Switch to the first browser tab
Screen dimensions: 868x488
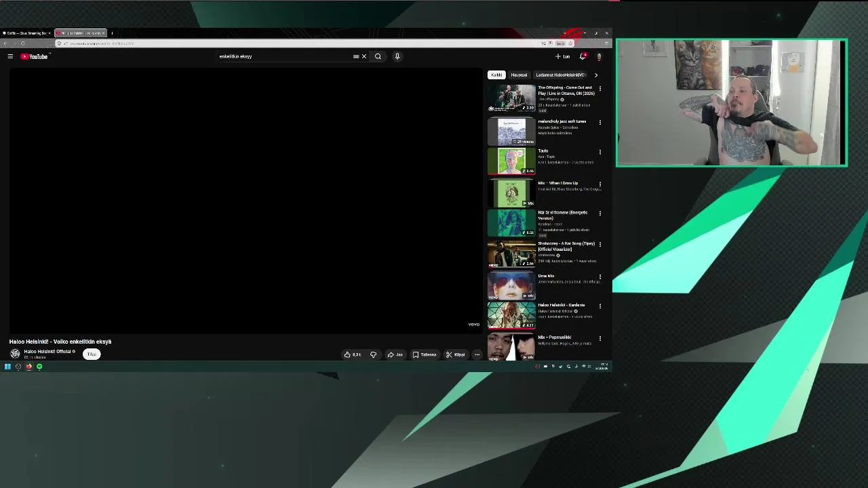[x=26, y=33]
